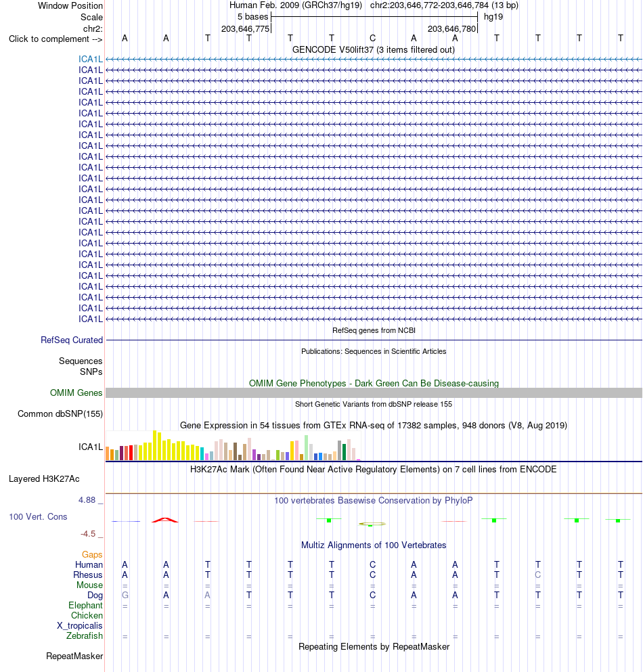Click the '5 bases' scale bar label

click(x=253, y=17)
